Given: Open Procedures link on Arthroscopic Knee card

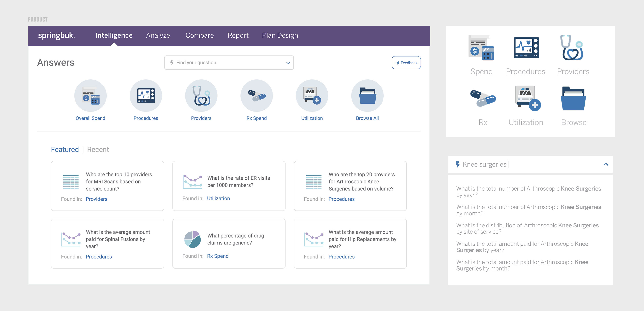Looking at the screenshot, I should coord(342,199).
